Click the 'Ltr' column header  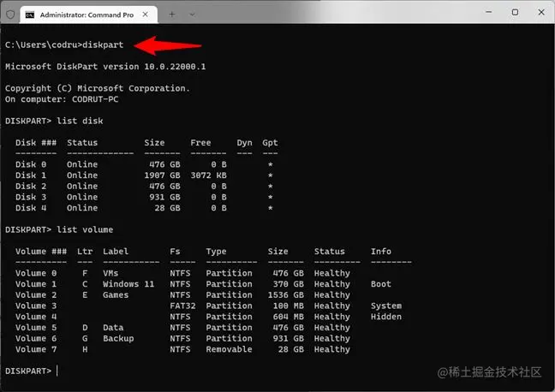85,252
